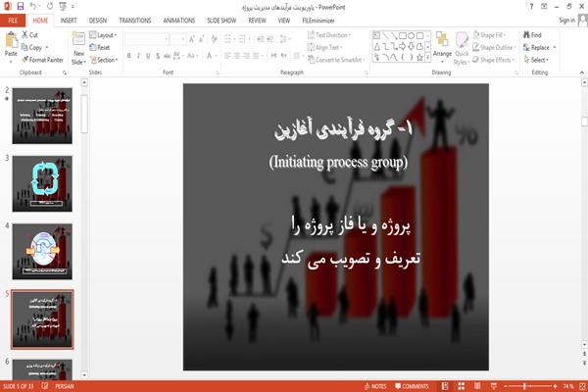Select the rectangle shape in shapes gallery
588x392 pixels.
click(x=403, y=35)
